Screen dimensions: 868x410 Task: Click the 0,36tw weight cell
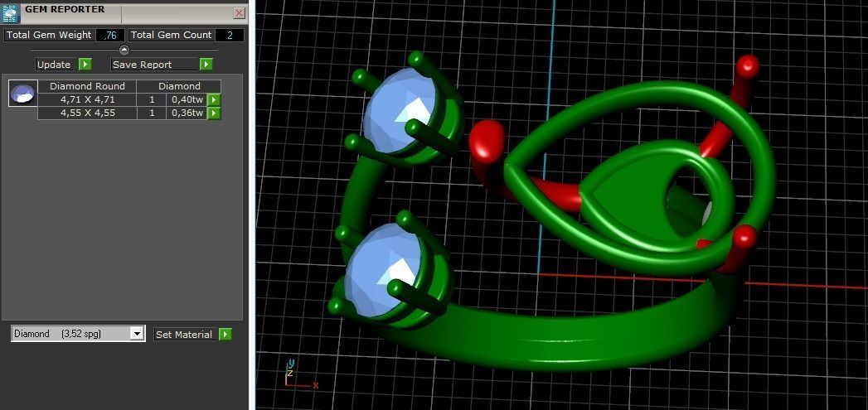point(187,113)
